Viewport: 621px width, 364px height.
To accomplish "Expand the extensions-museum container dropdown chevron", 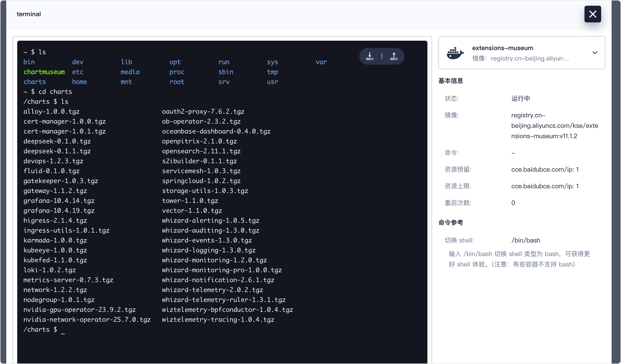I will click(x=595, y=53).
